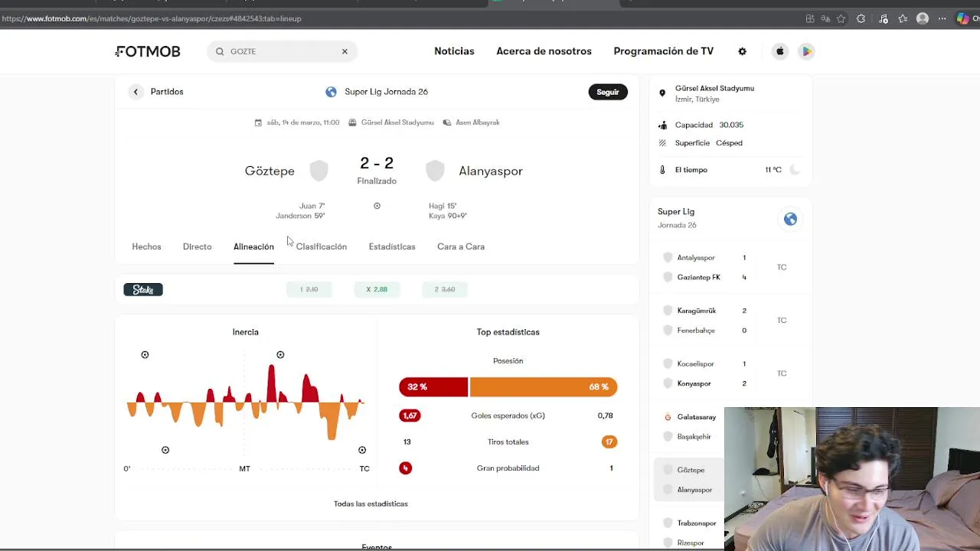
Task: Open the Apple App Store link
Action: pyautogui.click(x=780, y=51)
